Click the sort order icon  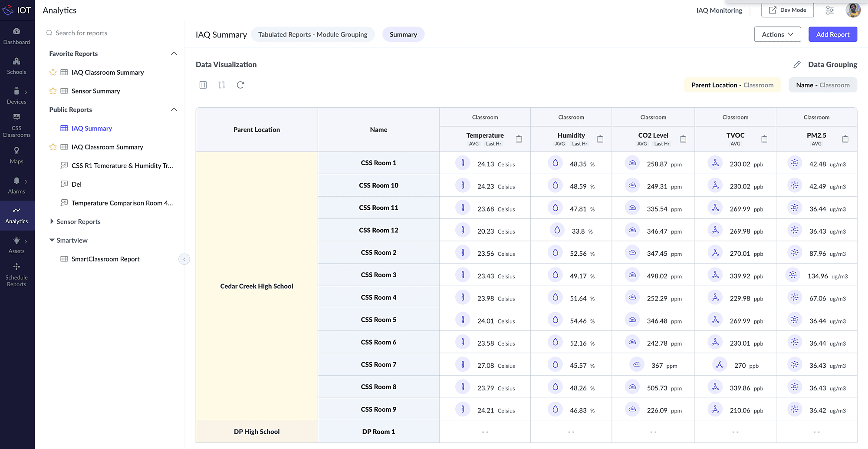222,85
